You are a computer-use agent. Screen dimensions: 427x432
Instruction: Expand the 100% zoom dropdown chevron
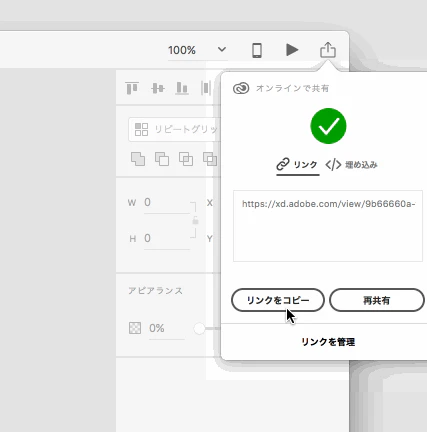point(222,50)
